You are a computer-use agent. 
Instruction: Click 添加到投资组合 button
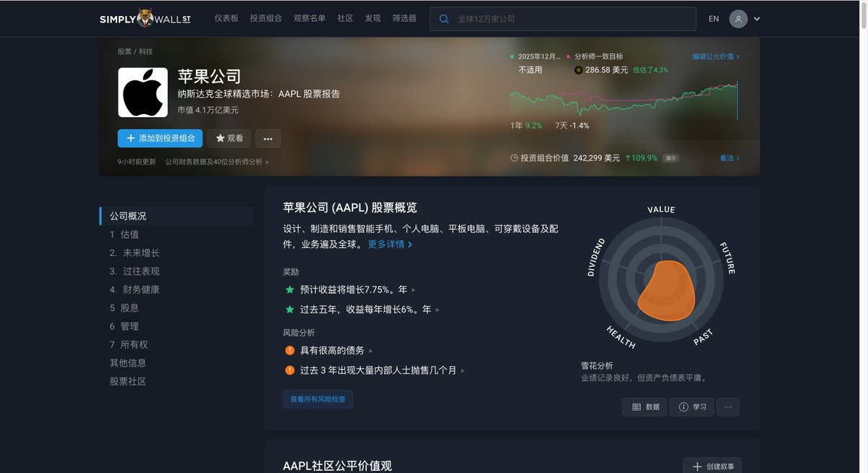(160, 138)
